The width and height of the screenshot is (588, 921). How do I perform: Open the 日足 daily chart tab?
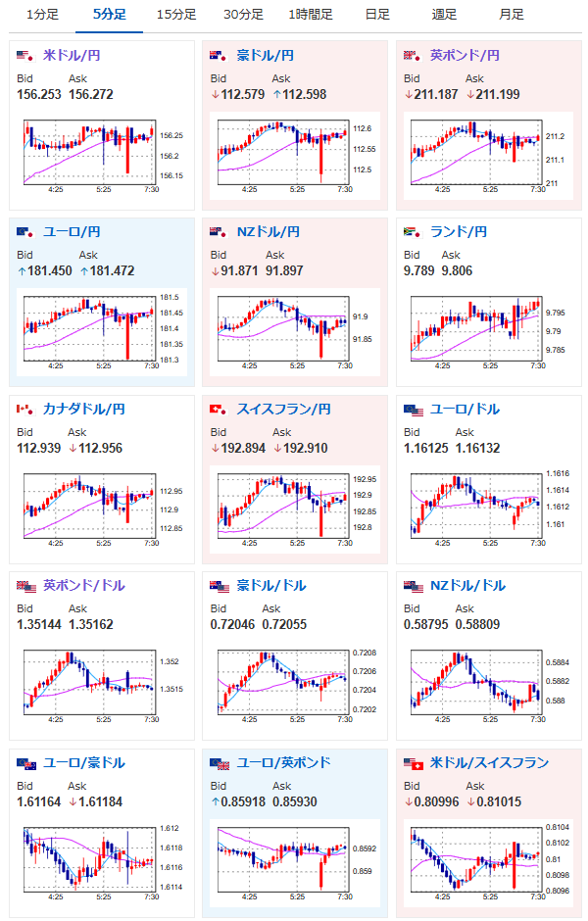(377, 15)
